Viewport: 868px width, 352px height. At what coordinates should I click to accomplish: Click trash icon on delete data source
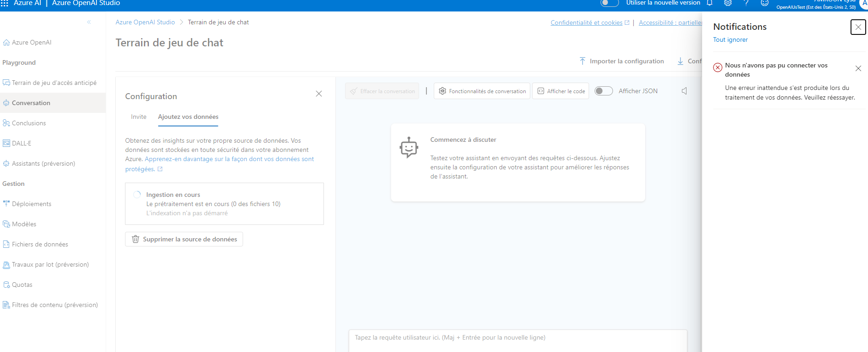coord(136,239)
